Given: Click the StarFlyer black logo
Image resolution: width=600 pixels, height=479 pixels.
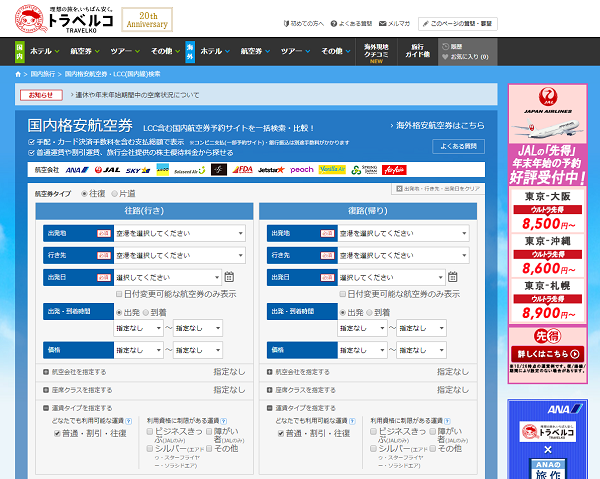Looking at the screenshot, I should [219, 170].
